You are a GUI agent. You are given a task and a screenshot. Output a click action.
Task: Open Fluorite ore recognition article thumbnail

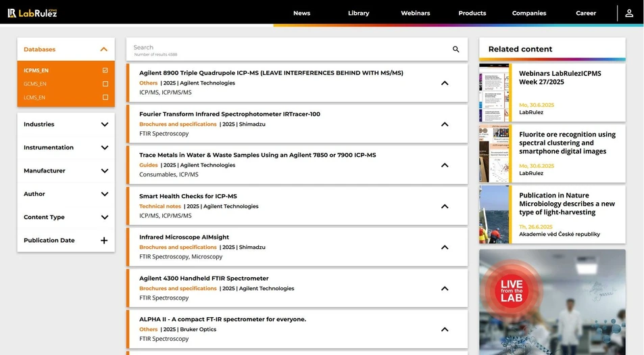pos(494,153)
